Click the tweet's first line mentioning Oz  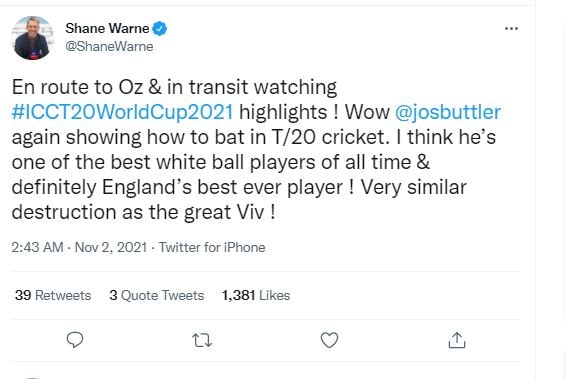click(x=174, y=87)
